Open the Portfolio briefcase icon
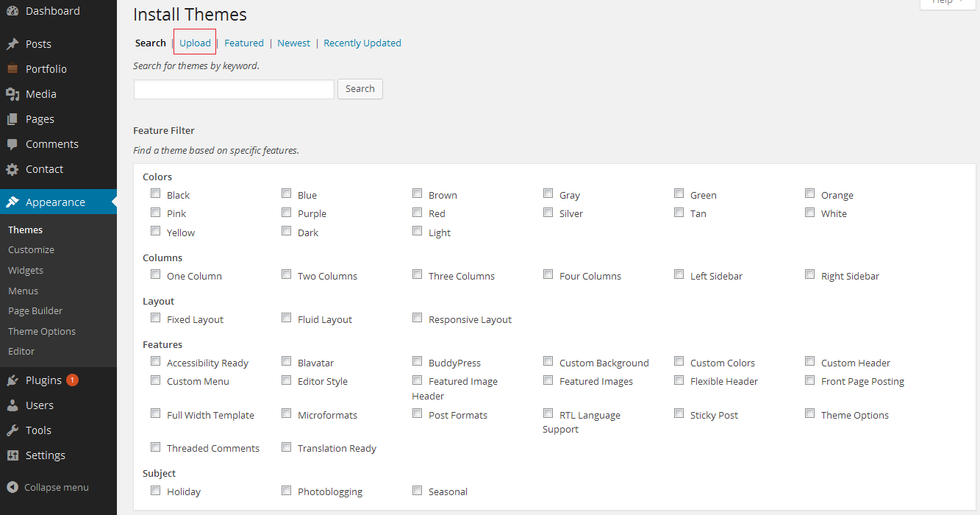The width and height of the screenshot is (980, 515). pyautogui.click(x=12, y=69)
